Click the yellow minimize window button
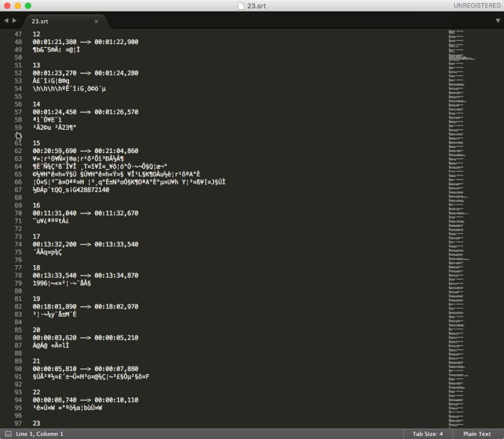 point(18,6)
